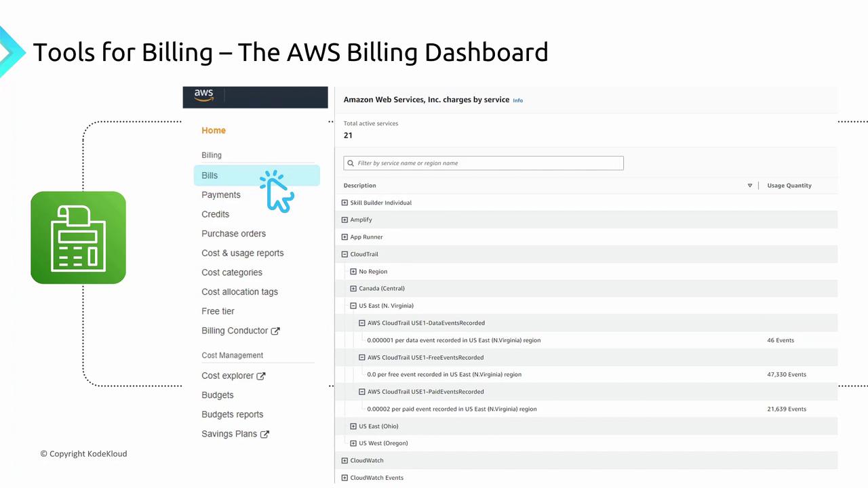Click the Home link in sidebar

[x=214, y=131]
